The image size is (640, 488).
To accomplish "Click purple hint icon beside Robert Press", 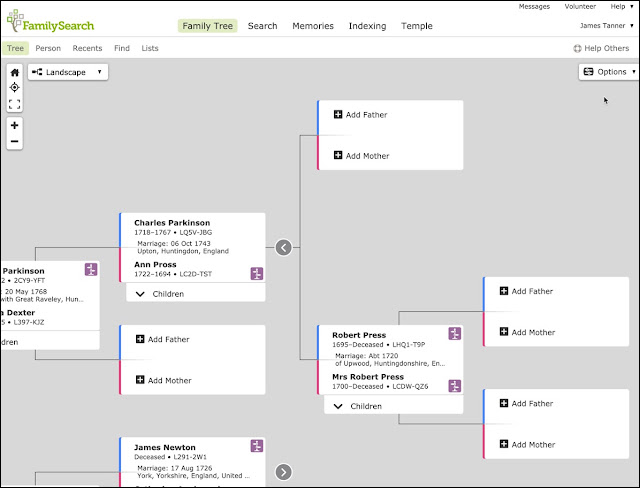I will (455, 334).
